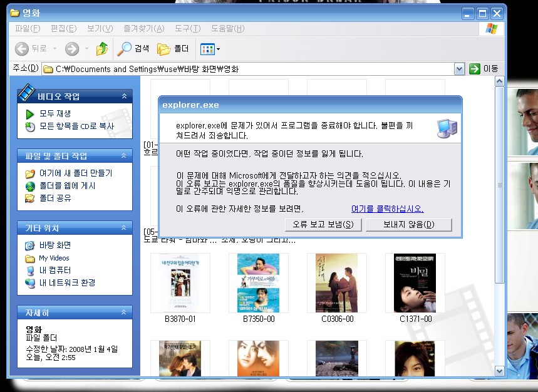Viewport: 538px width, 392px height.
Task: Click the Go (이동) green arrow button
Action: tap(475, 69)
